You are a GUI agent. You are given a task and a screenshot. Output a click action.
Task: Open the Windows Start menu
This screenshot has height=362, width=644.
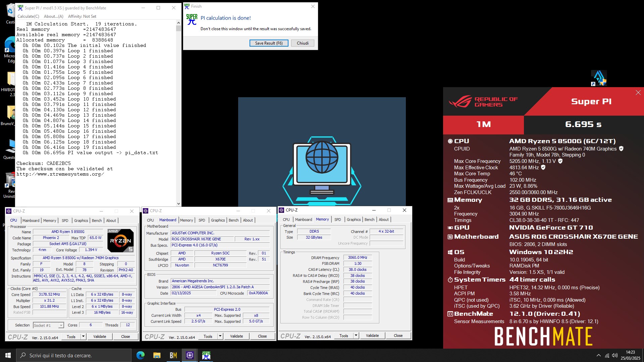tap(8, 355)
